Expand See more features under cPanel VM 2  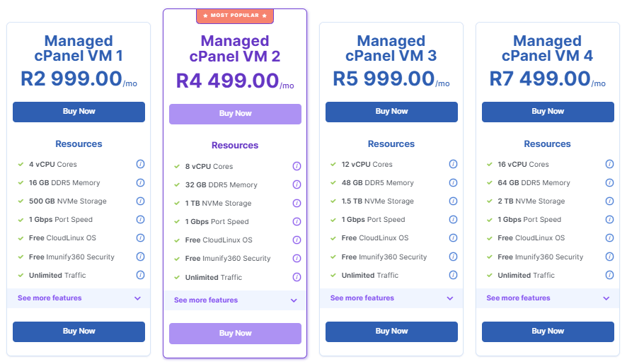pyautogui.click(x=235, y=300)
